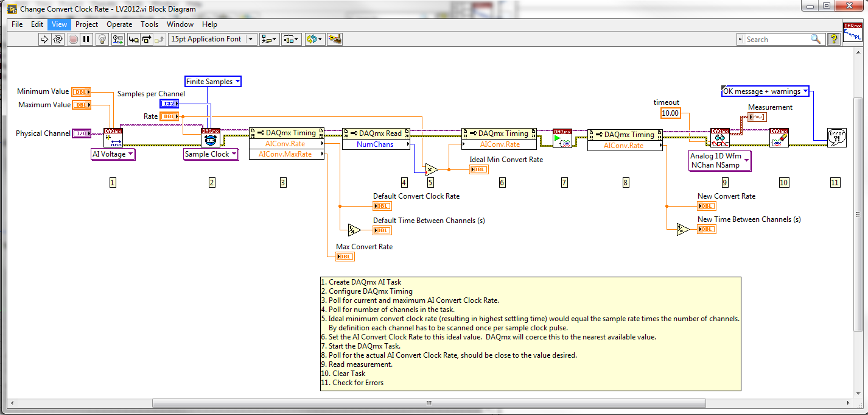Click the NumChans property row
The image size is (868, 415).
pyautogui.click(x=376, y=144)
